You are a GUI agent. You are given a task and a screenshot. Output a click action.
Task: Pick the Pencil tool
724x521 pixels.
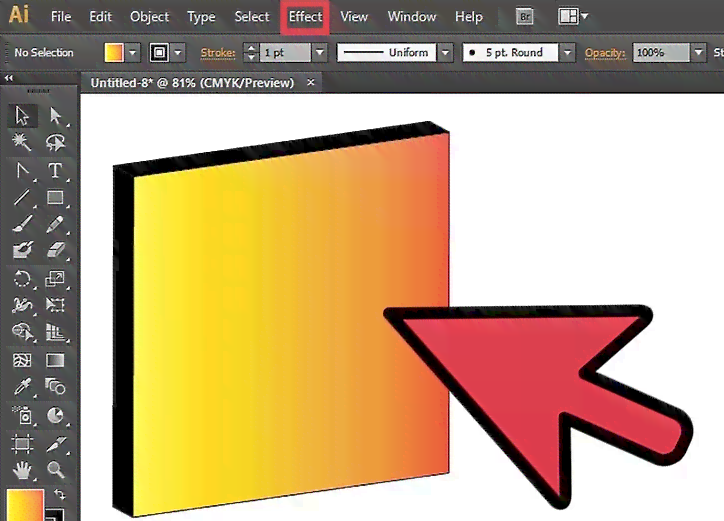(x=55, y=224)
